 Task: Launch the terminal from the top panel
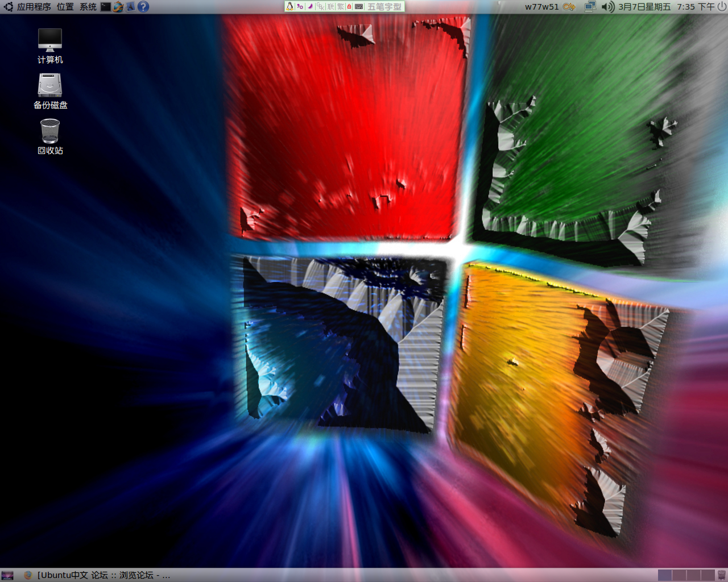106,7
